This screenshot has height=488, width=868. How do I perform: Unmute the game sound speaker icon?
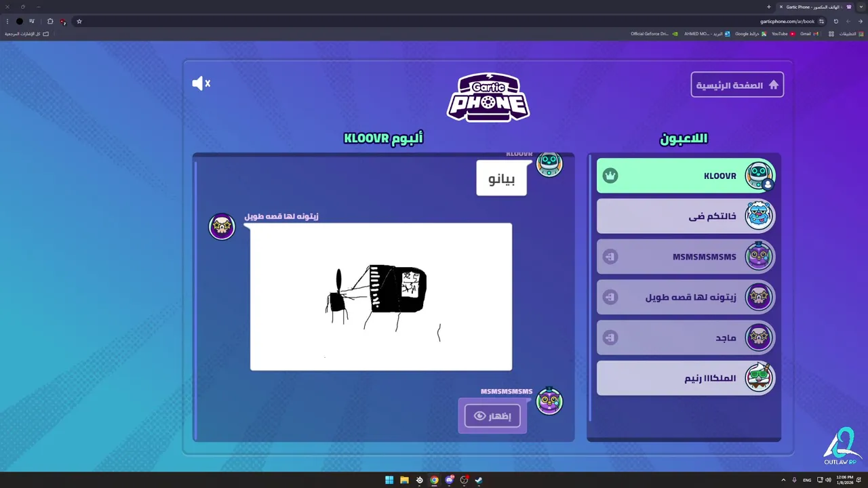coord(201,83)
